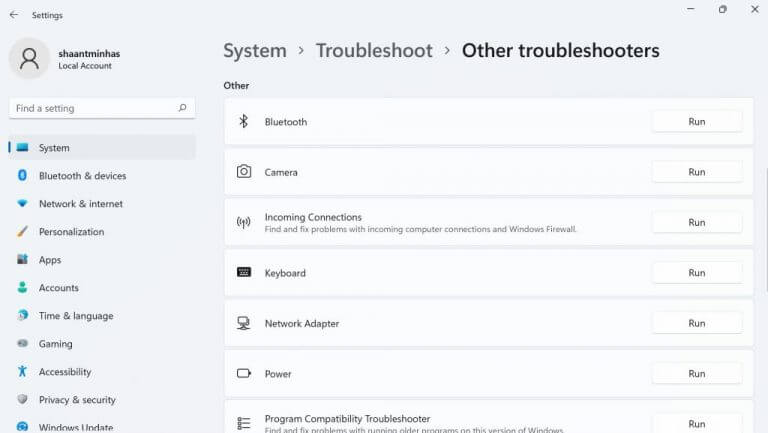Go to Network & internet section
This screenshot has height=433, width=768.
click(x=80, y=204)
